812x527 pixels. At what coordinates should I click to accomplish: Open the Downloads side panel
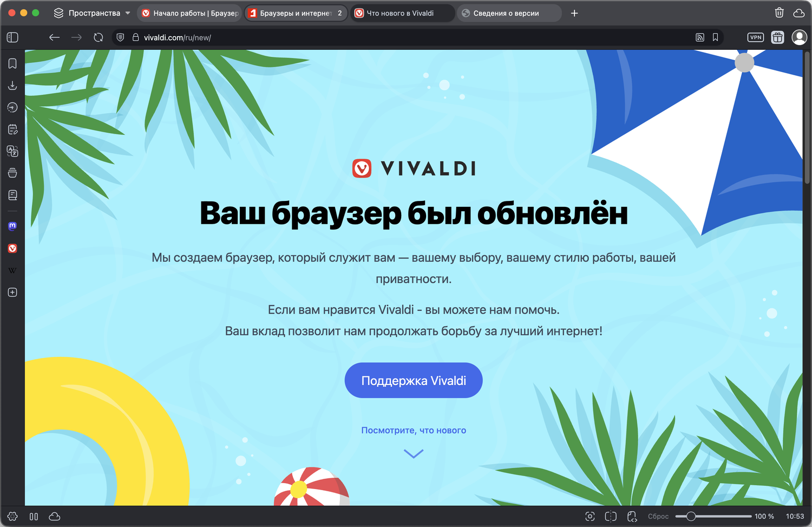[x=12, y=86]
